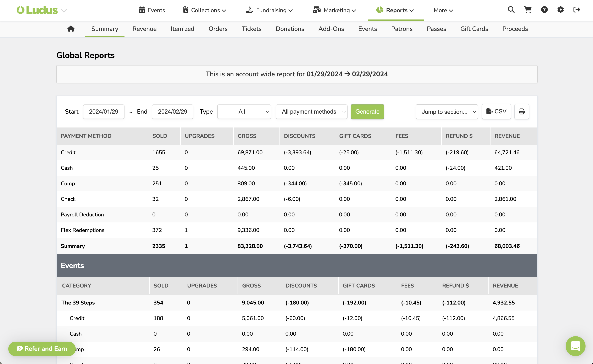The width and height of the screenshot is (593, 364).
Task: Click the help question mark icon
Action: pyautogui.click(x=544, y=10)
